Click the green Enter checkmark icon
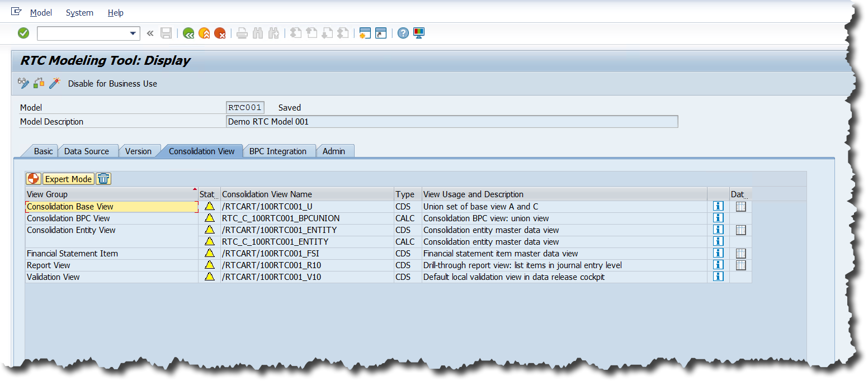 coord(23,34)
